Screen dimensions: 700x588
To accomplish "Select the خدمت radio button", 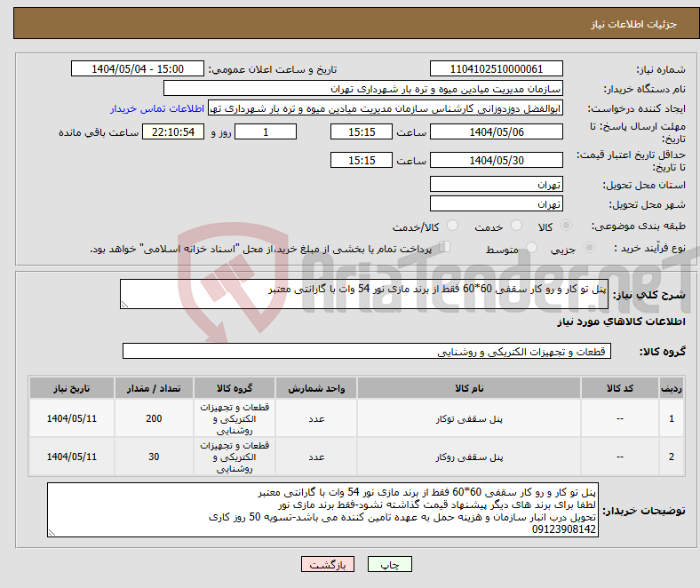I will pyautogui.click(x=516, y=226).
